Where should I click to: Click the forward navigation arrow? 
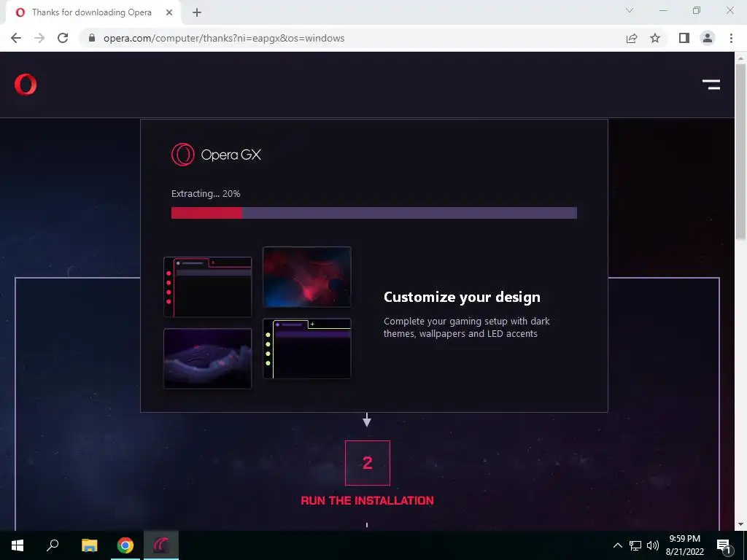coord(39,38)
